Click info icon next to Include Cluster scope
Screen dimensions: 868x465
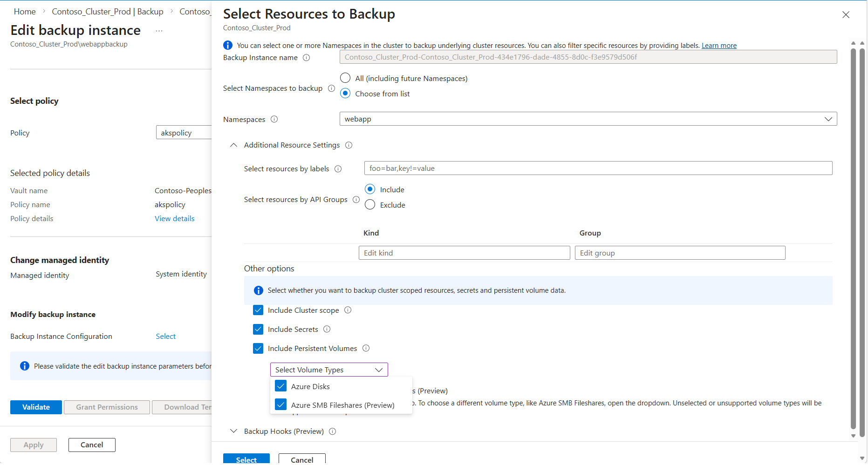348,310
